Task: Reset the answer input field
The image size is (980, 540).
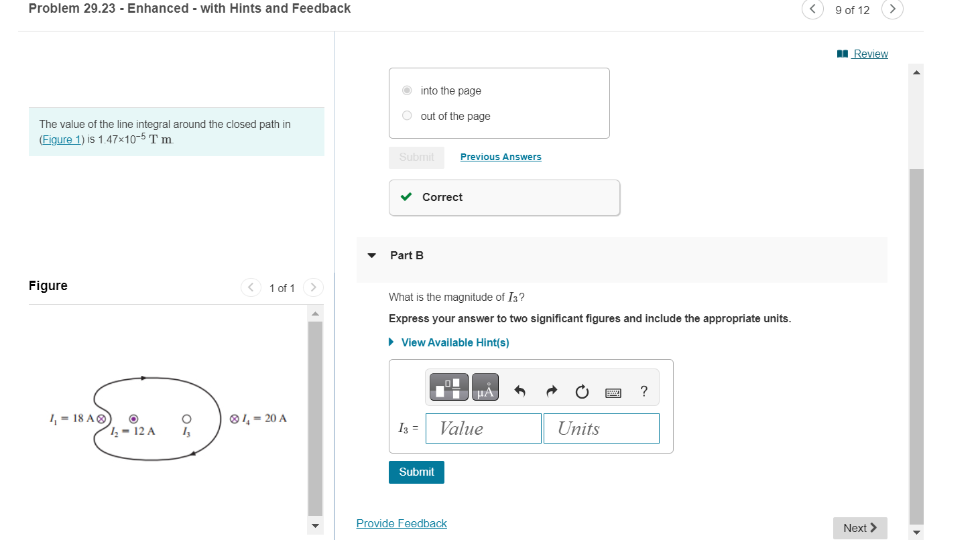Action: tap(581, 391)
